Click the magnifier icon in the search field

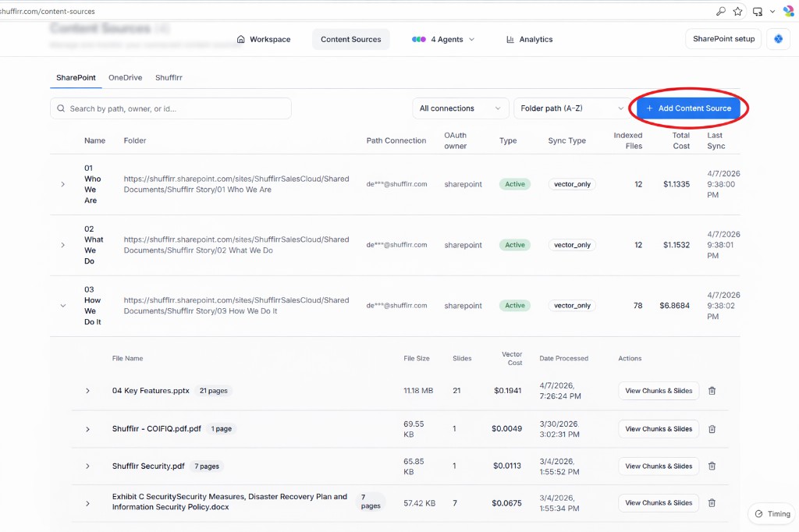click(x=61, y=108)
